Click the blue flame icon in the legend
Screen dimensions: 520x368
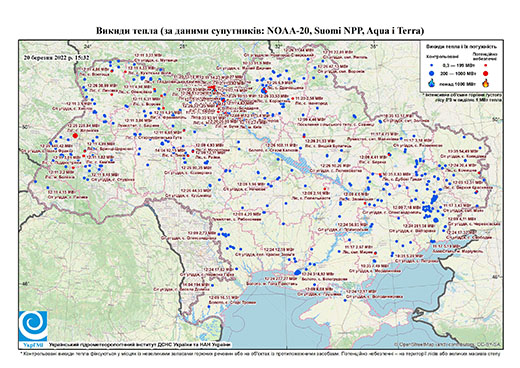click(x=432, y=83)
